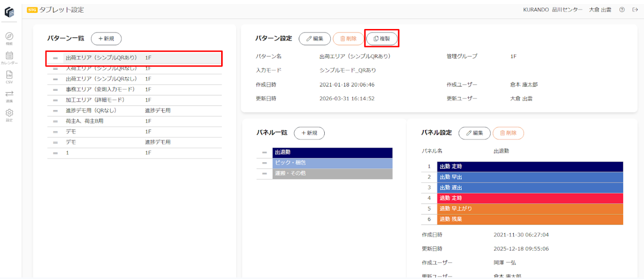
Task: Click the drag handle of 出退勤 panel
Action: (x=265, y=152)
